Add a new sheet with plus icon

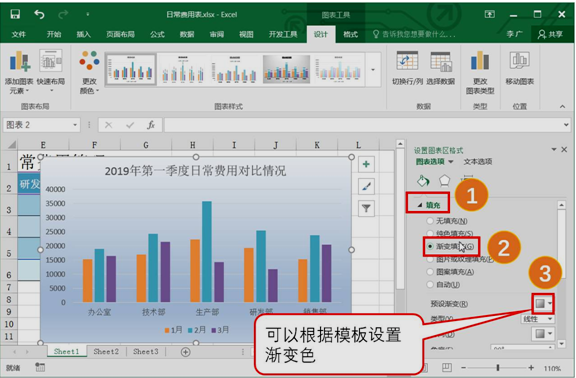pos(186,352)
